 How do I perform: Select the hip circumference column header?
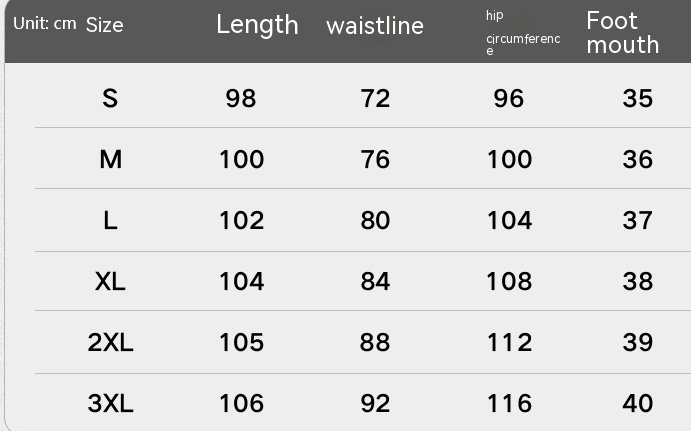[x=522, y=32]
